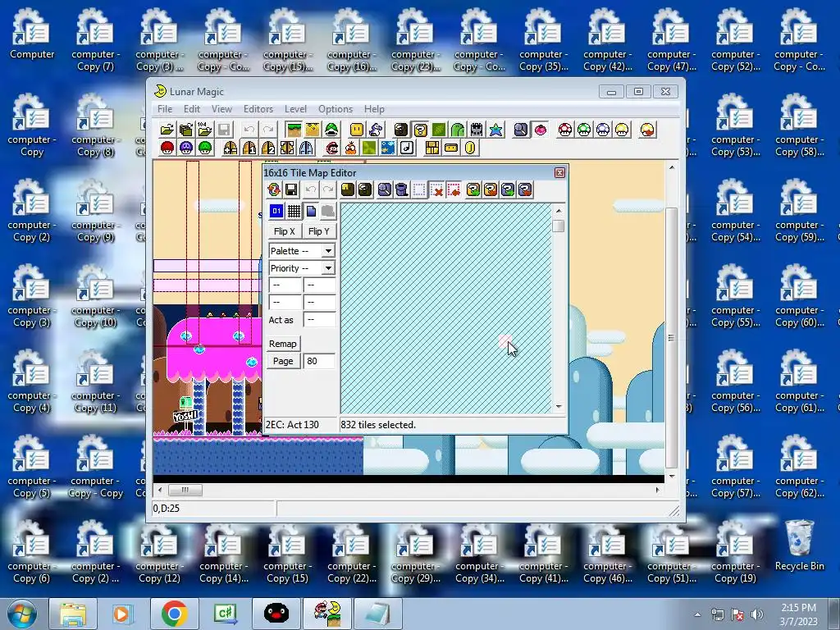Click the Open Level Number '104' folder icon
The width and height of the screenshot is (840, 630).
(204, 130)
